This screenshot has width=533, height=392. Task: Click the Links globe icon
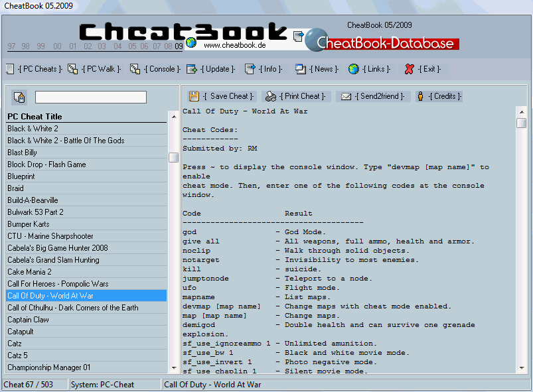(354, 69)
